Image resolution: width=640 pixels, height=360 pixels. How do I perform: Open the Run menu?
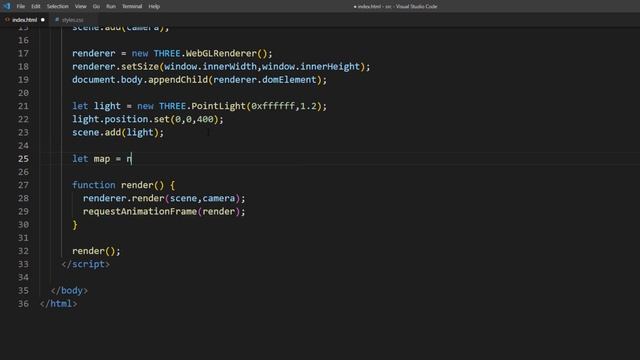111,6
